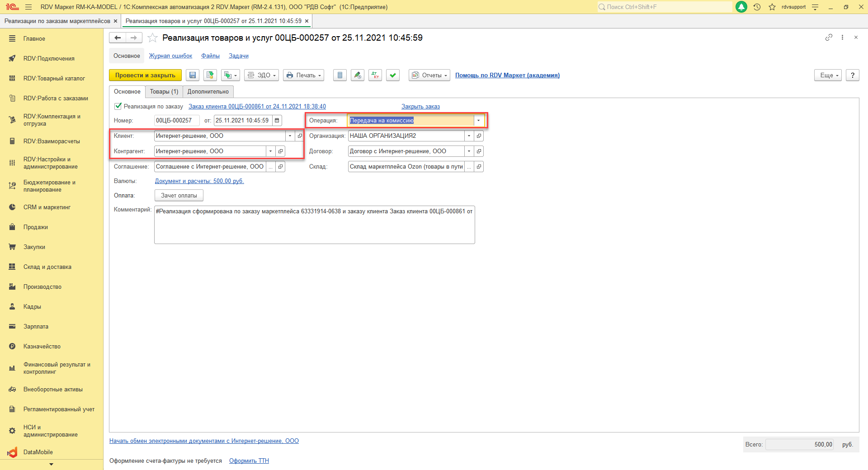Expand the Операция dropdown list
The image size is (868, 470).
478,121
